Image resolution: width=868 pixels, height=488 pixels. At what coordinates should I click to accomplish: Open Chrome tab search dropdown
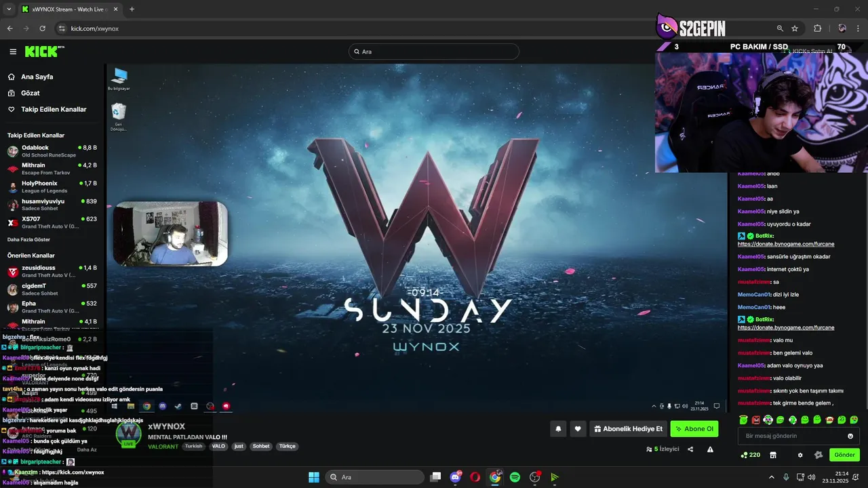tap(9, 9)
